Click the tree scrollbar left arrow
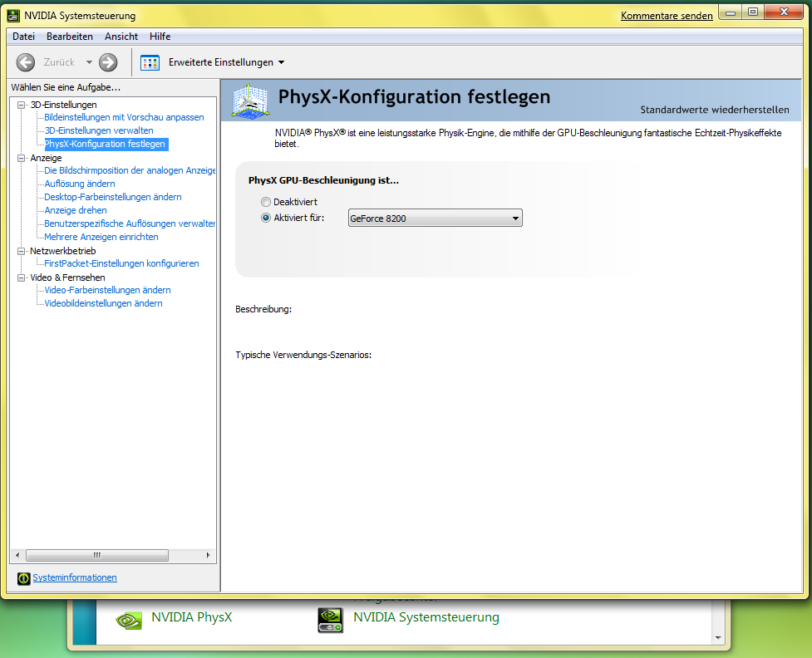812x658 pixels. [x=17, y=556]
